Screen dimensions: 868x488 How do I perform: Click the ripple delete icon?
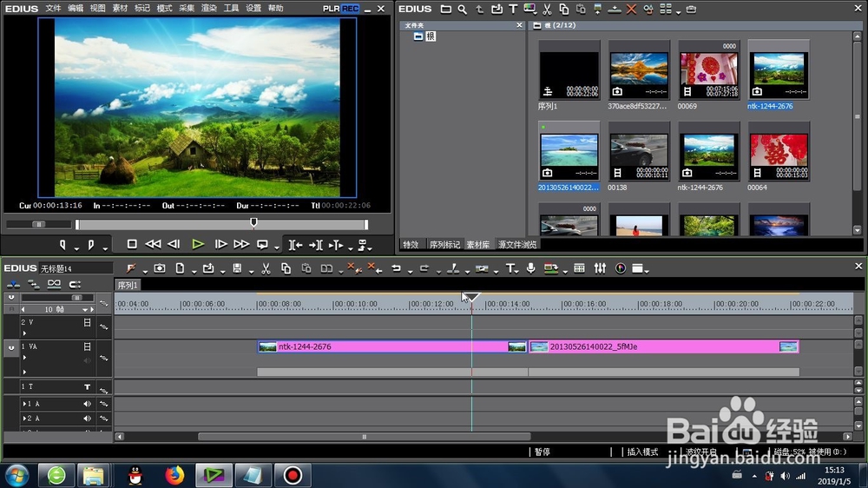[375, 268]
